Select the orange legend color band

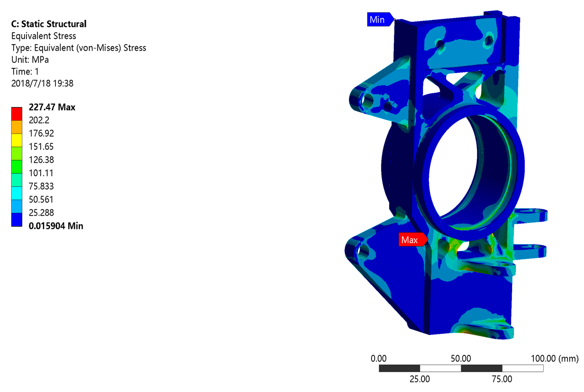(x=17, y=127)
